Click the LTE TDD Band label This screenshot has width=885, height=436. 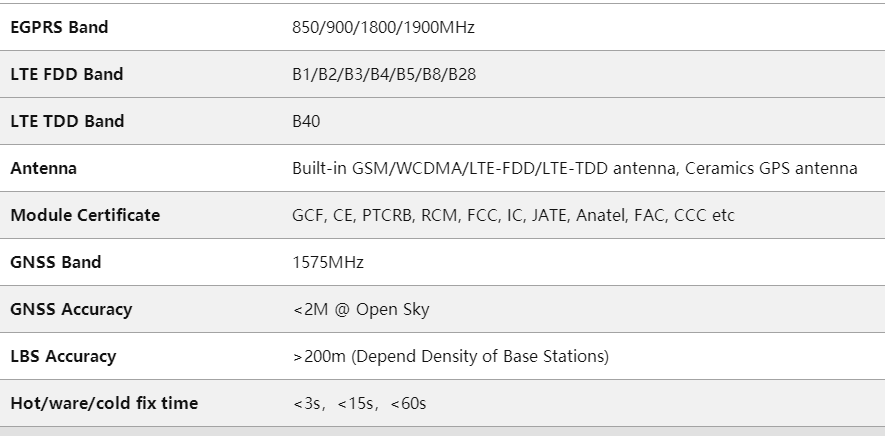pyautogui.click(x=67, y=121)
